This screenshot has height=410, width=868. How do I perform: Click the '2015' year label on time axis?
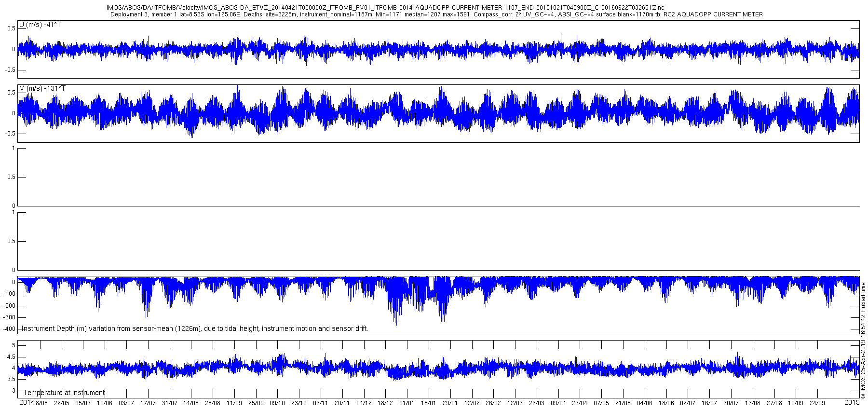[x=852, y=402]
